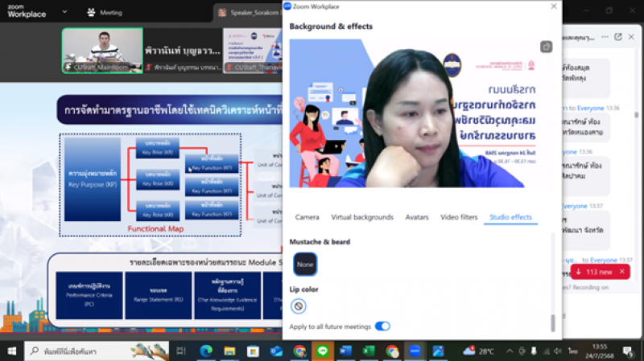Screen dimensions: 644x361
Task: Open LINE from the taskbar
Action: click(322, 351)
